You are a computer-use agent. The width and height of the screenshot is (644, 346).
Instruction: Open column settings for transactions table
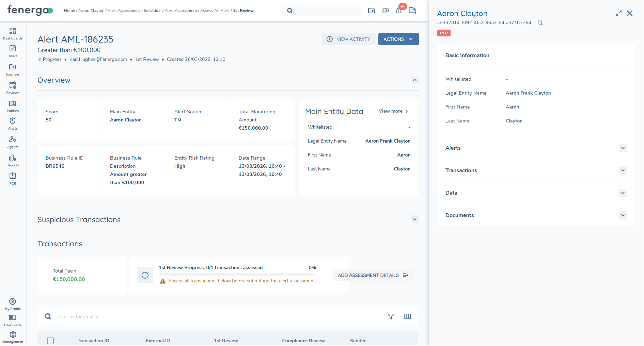[x=407, y=316]
